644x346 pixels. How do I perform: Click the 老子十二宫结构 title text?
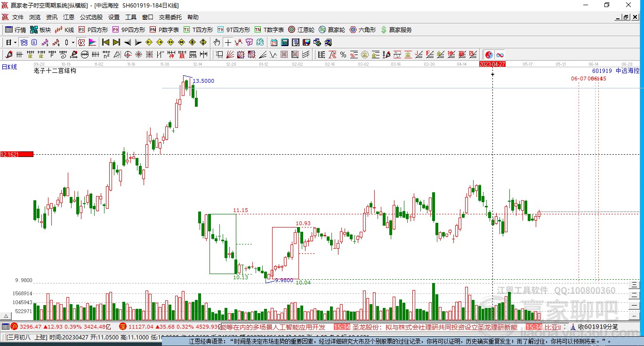pyautogui.click(x=55, y=71)
